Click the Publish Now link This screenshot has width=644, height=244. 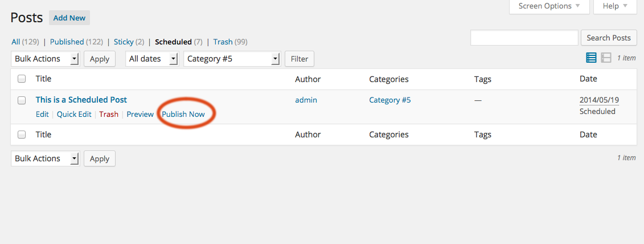[183, 115]
